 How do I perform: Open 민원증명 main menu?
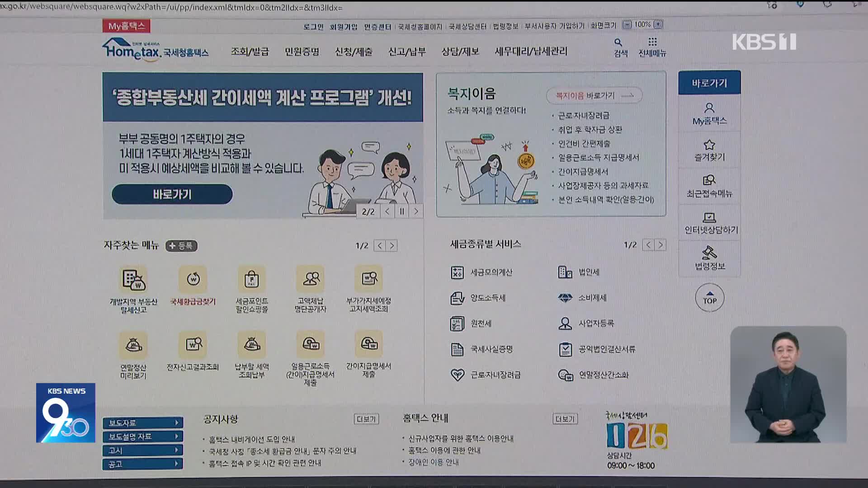[302, 52]
